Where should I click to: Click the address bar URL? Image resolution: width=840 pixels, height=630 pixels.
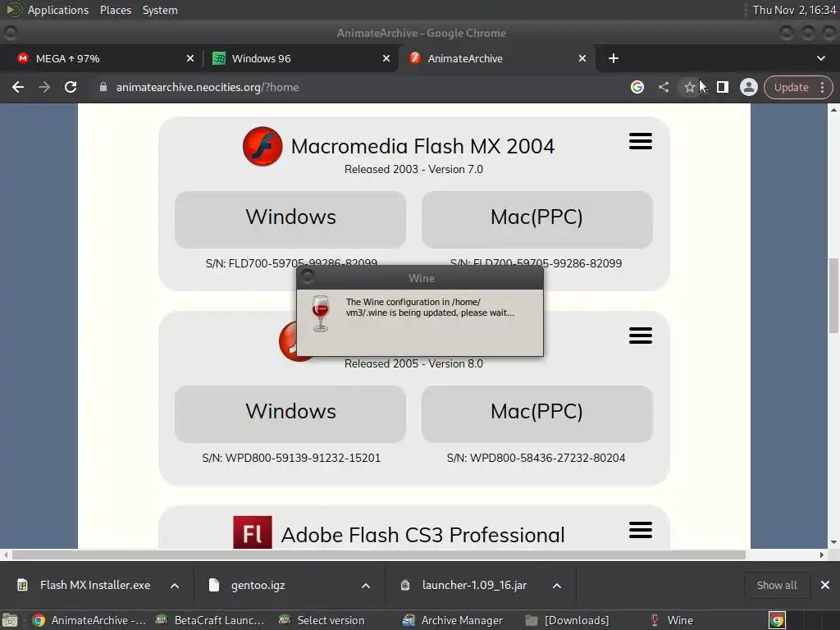click(208, 87)
